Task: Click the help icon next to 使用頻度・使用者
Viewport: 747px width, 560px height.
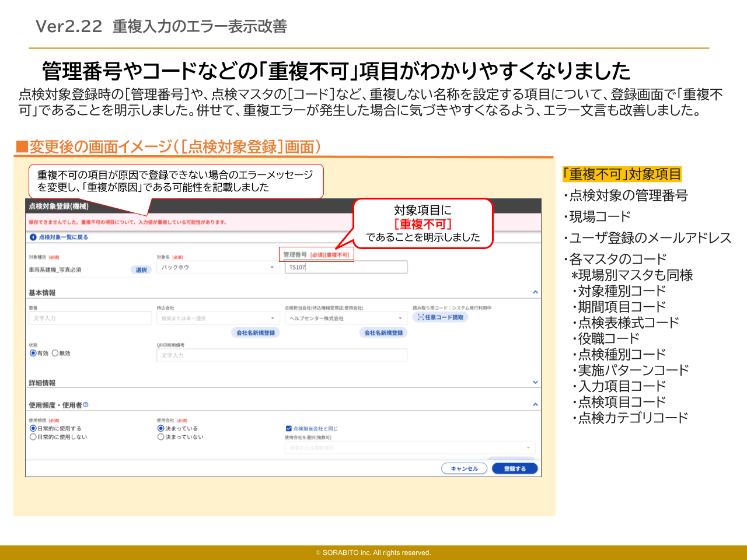Action: coord(86,405)
